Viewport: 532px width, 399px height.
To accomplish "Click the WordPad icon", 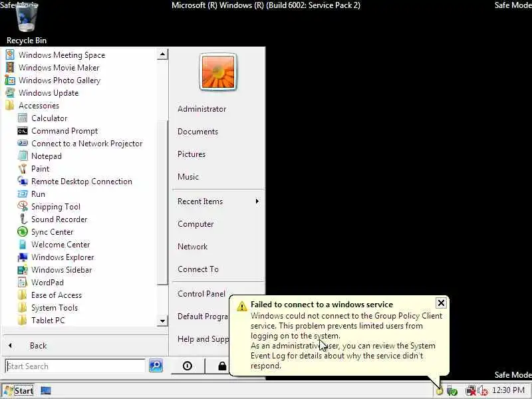I will tap(23, 282).
